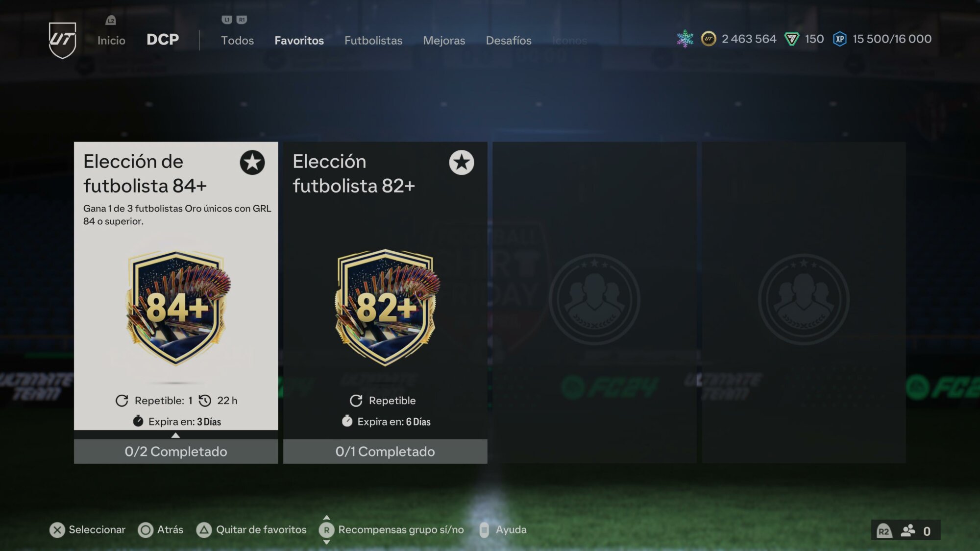Click the Ultimate Team shield logo

coord(62,40)
